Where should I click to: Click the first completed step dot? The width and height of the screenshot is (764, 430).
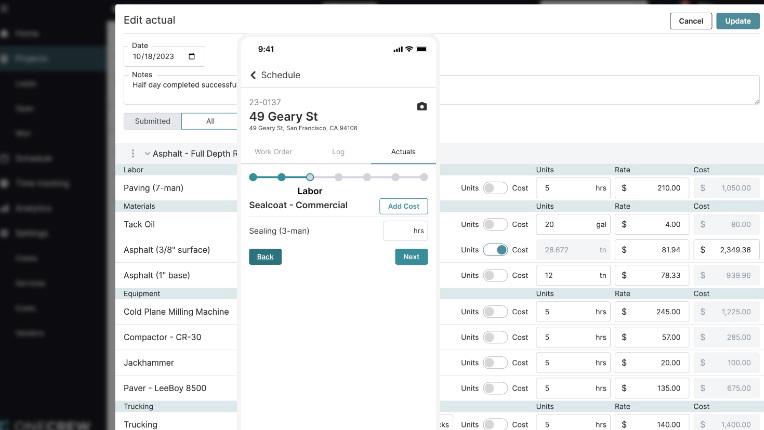pos(253,177)
